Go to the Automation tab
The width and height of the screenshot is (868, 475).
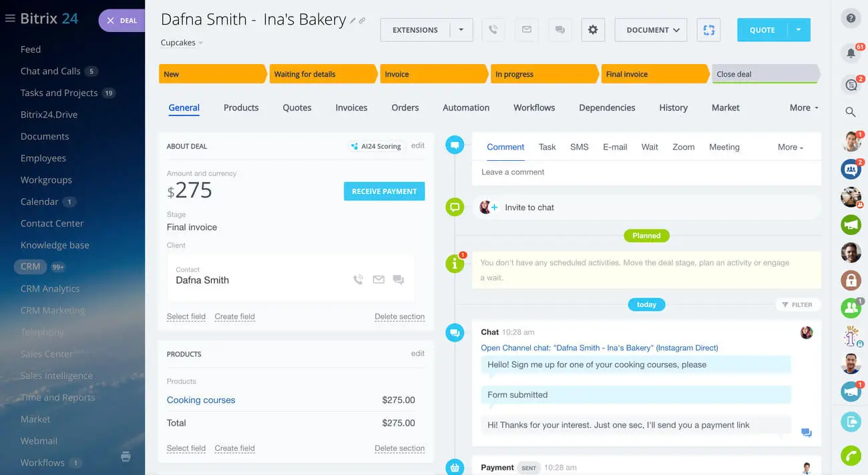coord(466,107)
